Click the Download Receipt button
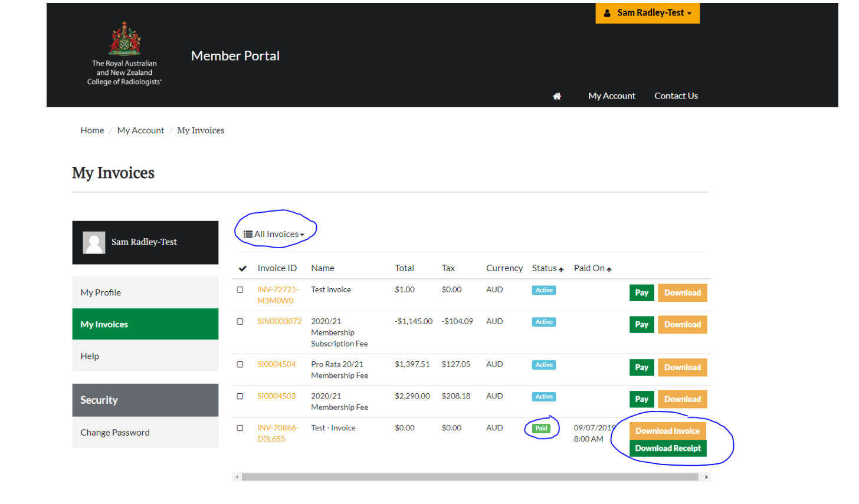Image resolution: width=859 pixels, height=504 pixels. click(x=667, y=449)
